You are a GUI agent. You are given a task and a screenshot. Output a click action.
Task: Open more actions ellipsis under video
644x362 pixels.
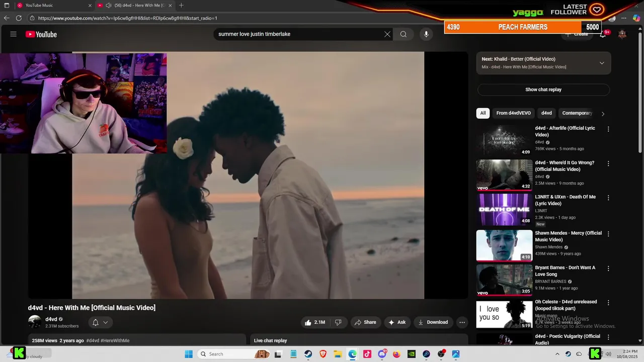click(462, 322)
